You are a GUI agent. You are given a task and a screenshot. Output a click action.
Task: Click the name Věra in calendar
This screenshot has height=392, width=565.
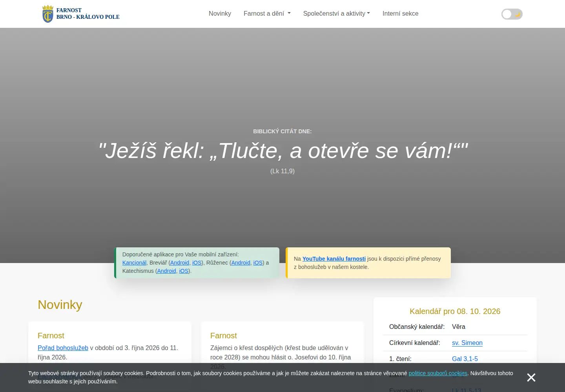[459, 327]
